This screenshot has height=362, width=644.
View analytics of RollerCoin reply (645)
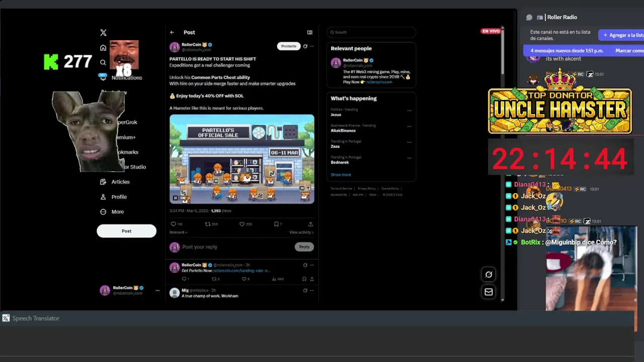[278, 279]
